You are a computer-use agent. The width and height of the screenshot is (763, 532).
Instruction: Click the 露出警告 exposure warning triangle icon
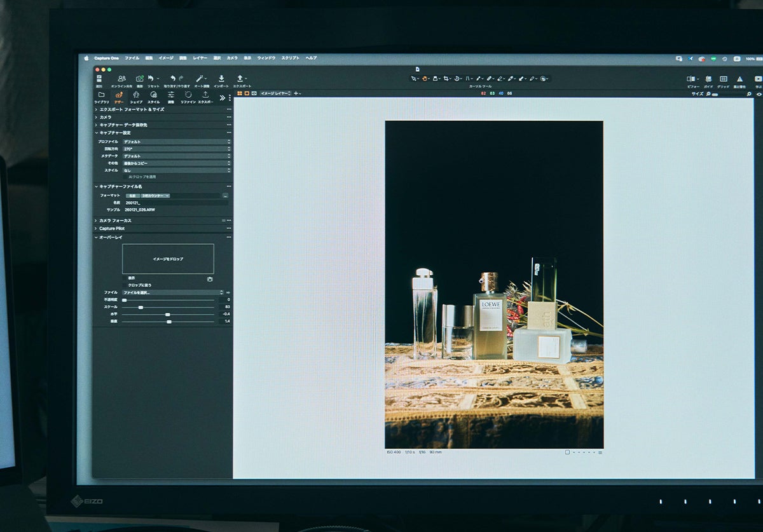(739, 80)
